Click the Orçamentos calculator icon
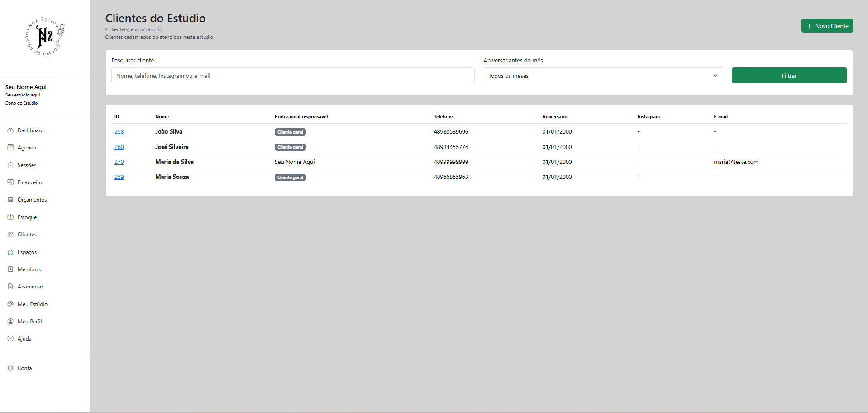 10,200
